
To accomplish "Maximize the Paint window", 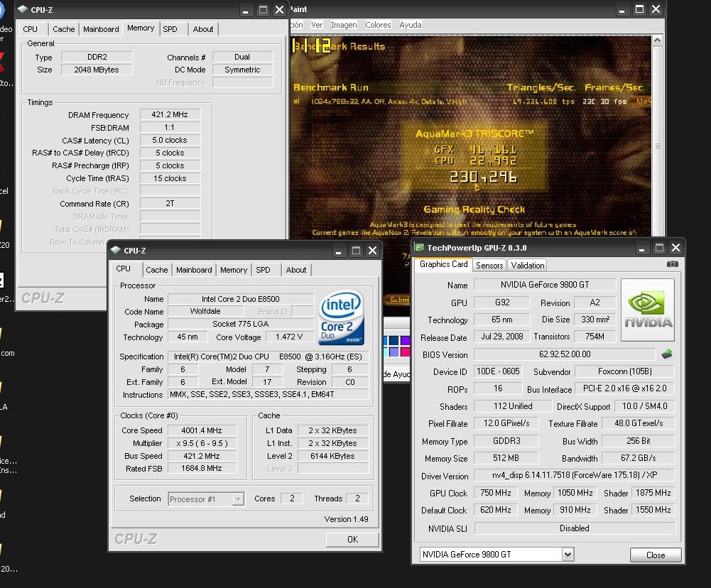I will pyautogui.click(x=639, y=9).
